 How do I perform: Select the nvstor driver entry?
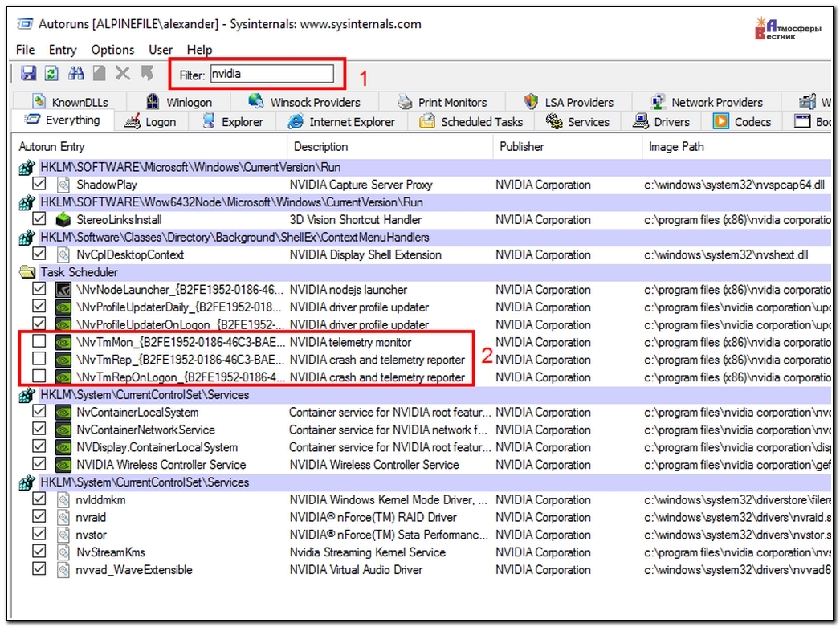click(x=423, y=535)
